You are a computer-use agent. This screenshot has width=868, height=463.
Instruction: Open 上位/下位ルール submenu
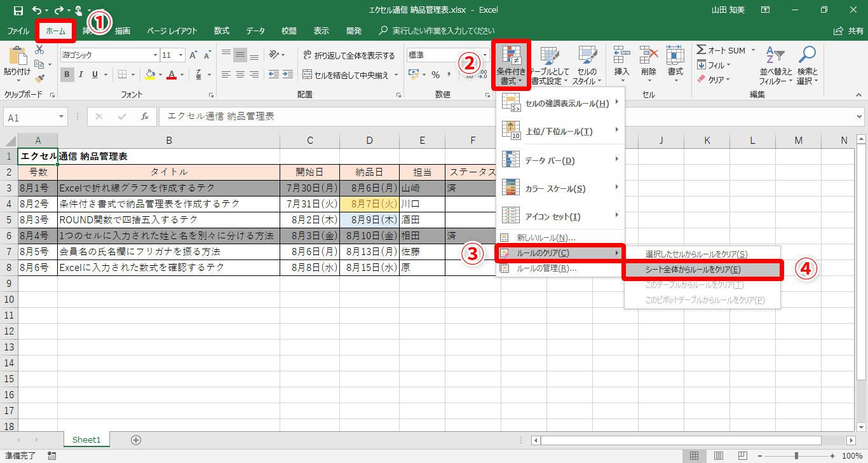(560, 131)
